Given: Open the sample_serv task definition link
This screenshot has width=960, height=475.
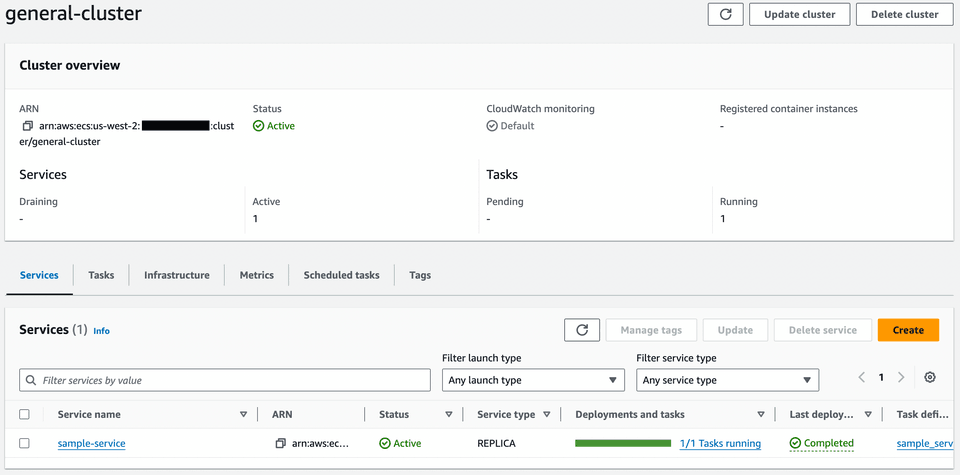Looking at the screenshot, I should (925, 443).
